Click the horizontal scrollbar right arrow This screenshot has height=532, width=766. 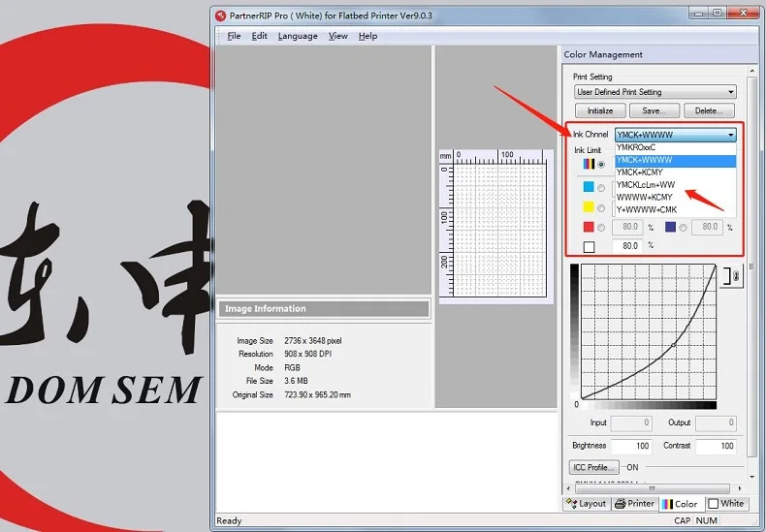click(740, 488)
